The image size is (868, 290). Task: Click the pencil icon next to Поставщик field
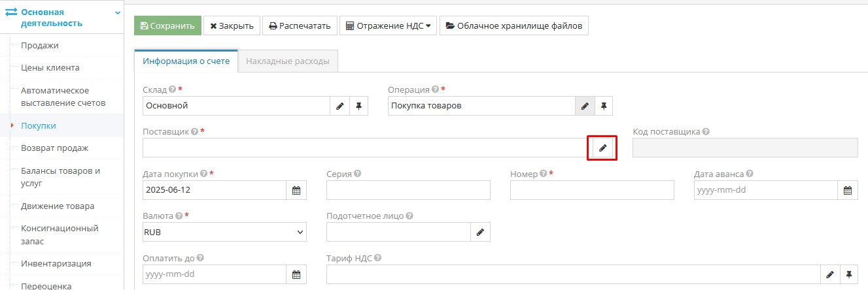602,148
